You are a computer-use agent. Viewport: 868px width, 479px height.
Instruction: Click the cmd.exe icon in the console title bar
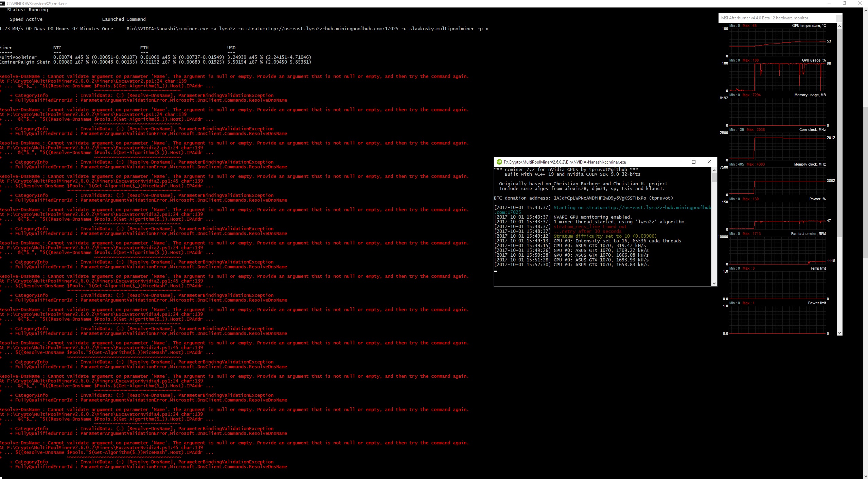[3, 3]
